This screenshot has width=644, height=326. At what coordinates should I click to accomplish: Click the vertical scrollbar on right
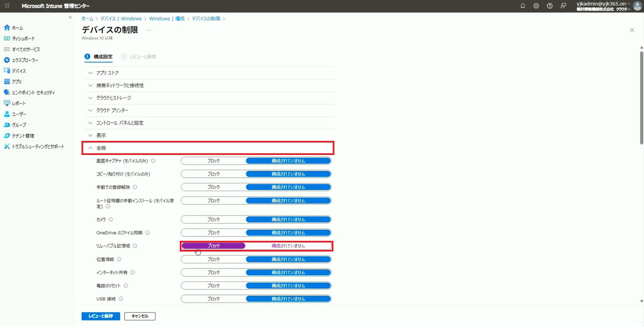(x=641, y=97)
